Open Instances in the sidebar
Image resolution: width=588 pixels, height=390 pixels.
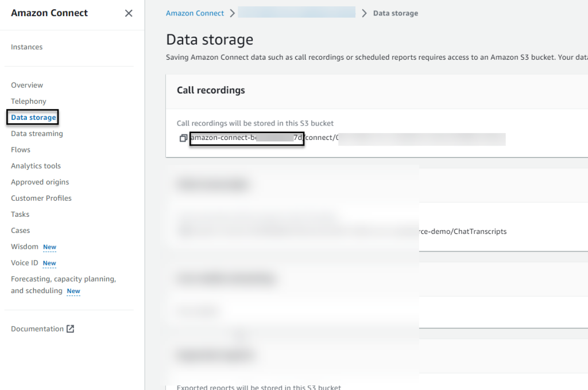(x=26, y=47)
